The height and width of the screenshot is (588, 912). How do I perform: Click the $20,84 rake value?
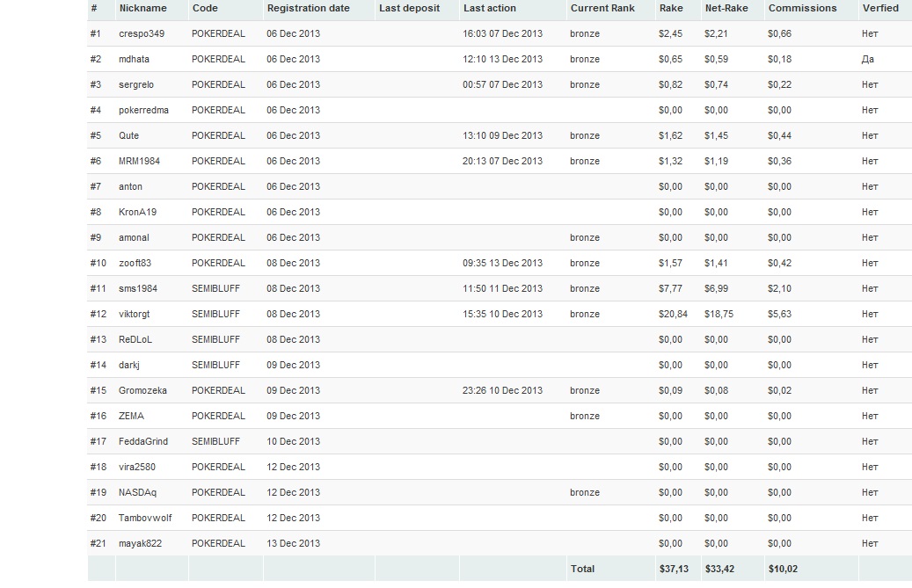pos(674,314)
